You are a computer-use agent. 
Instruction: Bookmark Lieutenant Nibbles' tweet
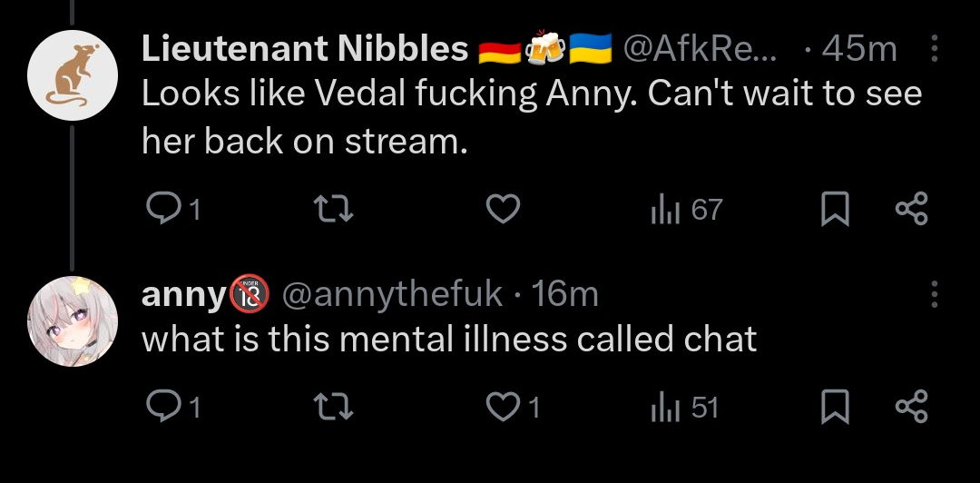pyautogui.click(x=833, y=210)
